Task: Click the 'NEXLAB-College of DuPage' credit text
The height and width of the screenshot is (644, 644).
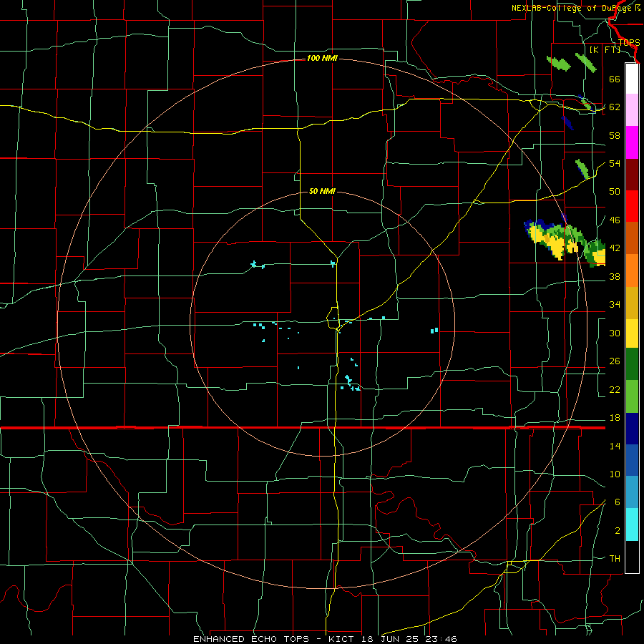Action: [x=572, y=8]
